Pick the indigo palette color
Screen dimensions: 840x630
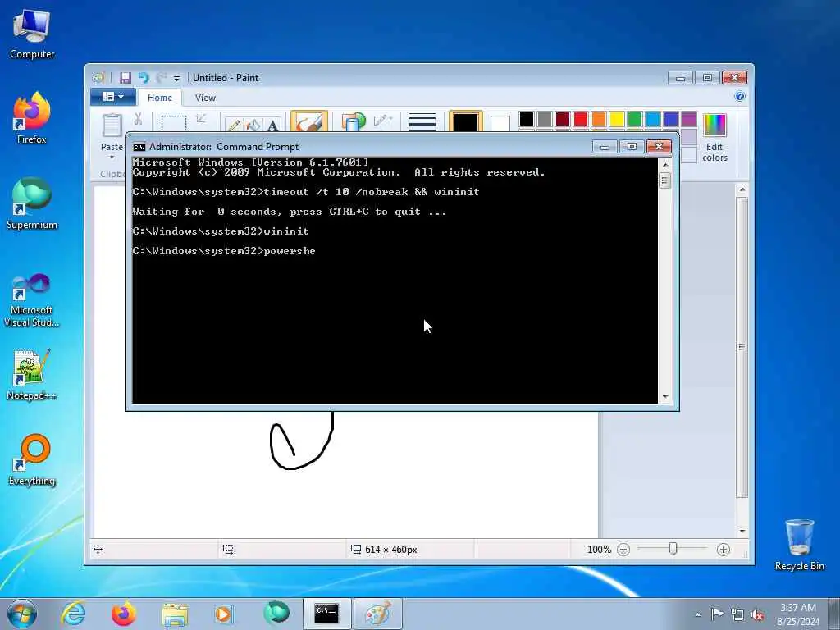pos(671,119)
